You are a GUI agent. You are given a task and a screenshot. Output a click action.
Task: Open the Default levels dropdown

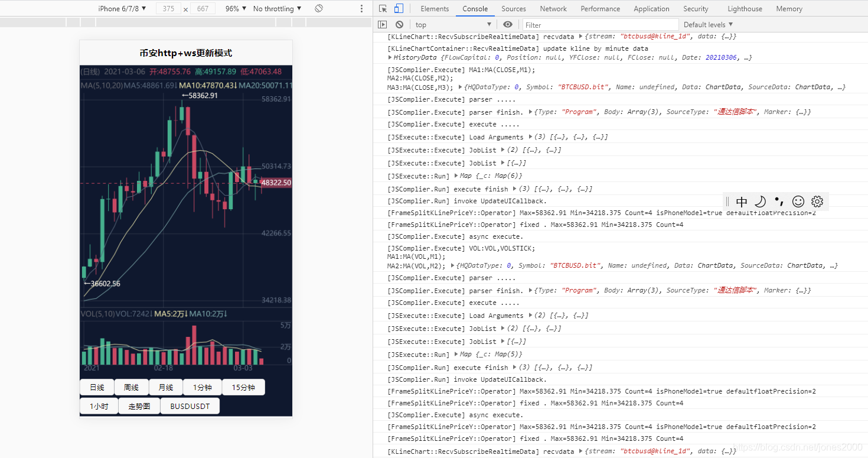pos(708,24)
